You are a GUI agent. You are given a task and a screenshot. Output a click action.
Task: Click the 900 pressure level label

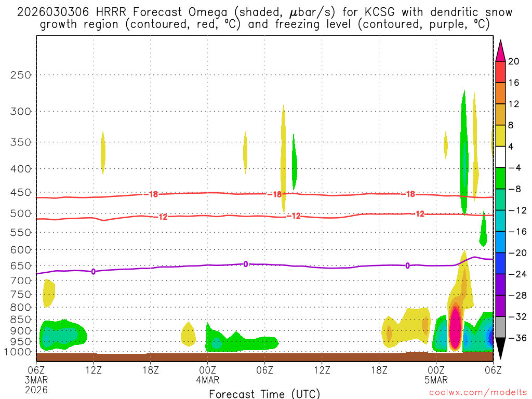click(21, 330)
